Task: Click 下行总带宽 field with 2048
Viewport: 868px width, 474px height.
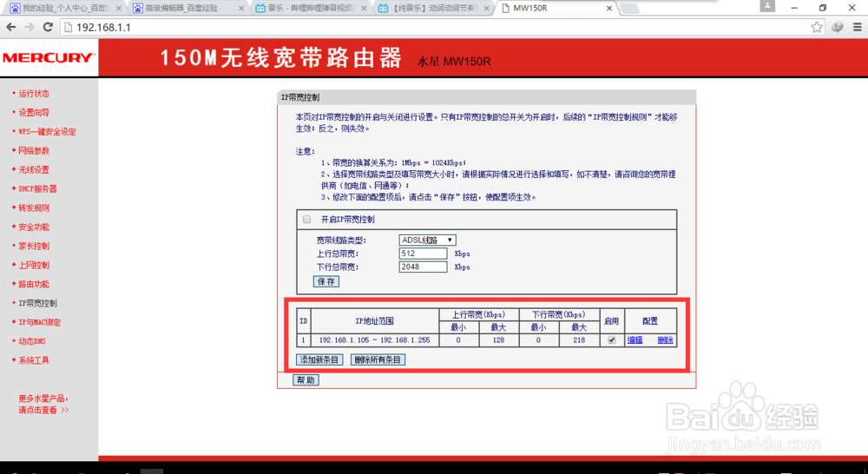Action: [423, 267]
